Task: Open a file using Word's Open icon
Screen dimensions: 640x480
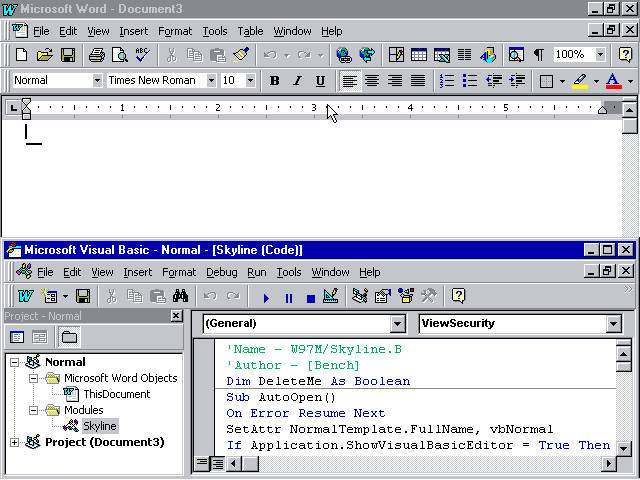Action: (x=44, y=55)
